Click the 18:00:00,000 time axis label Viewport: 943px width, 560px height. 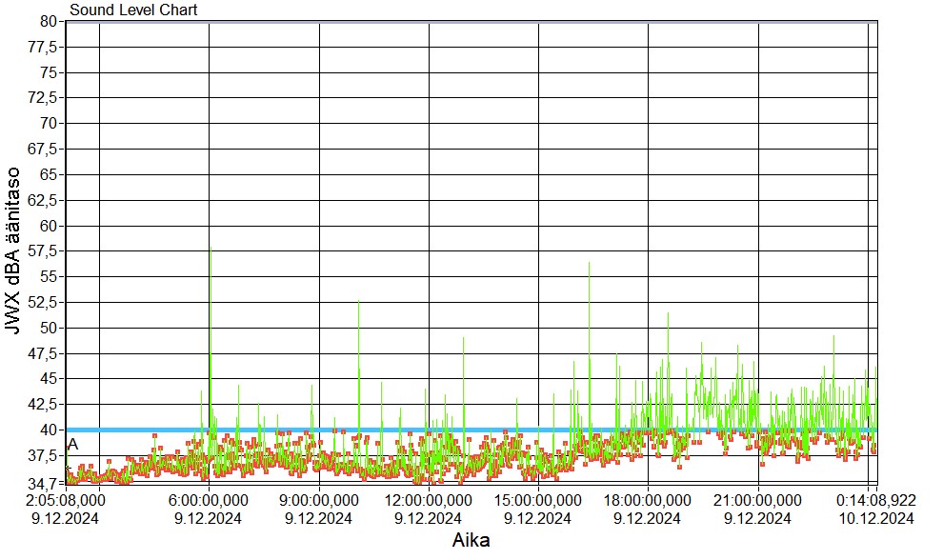pyautogui.click(x=648, y=501)
